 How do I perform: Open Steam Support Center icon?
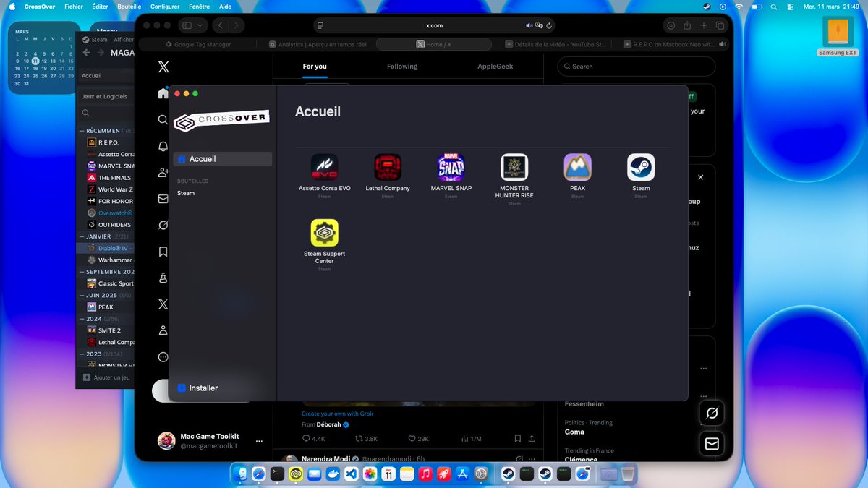click(324, 233)
